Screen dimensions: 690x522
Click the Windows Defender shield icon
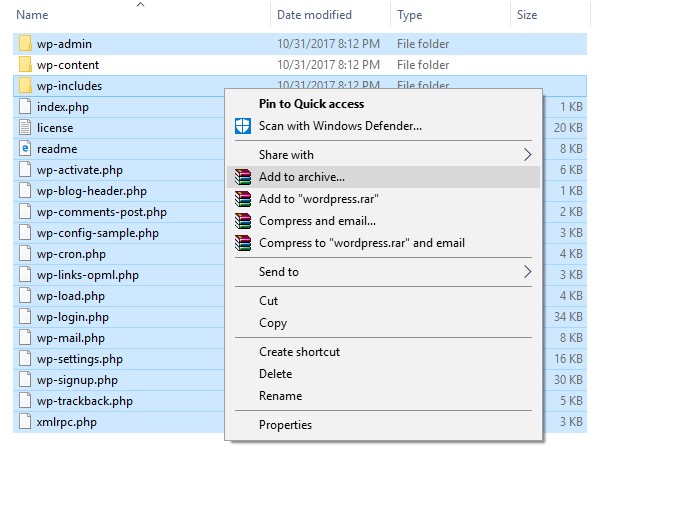pos(242,126)
